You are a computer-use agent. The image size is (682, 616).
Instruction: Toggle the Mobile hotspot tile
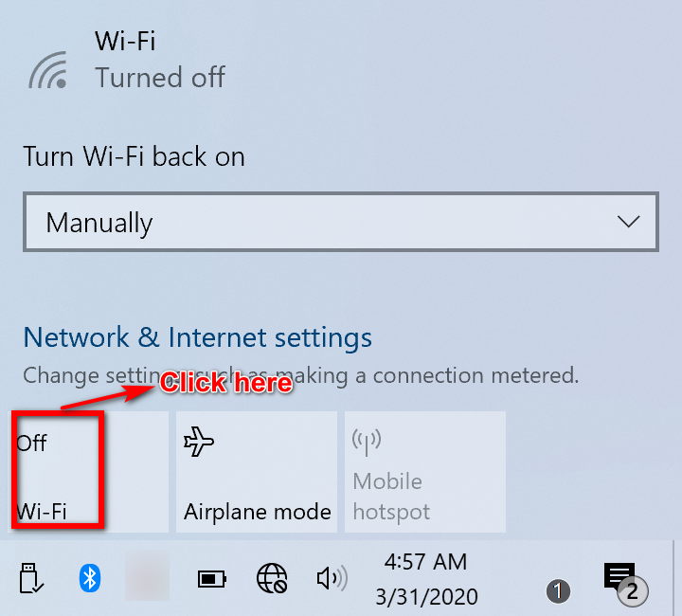425,472
